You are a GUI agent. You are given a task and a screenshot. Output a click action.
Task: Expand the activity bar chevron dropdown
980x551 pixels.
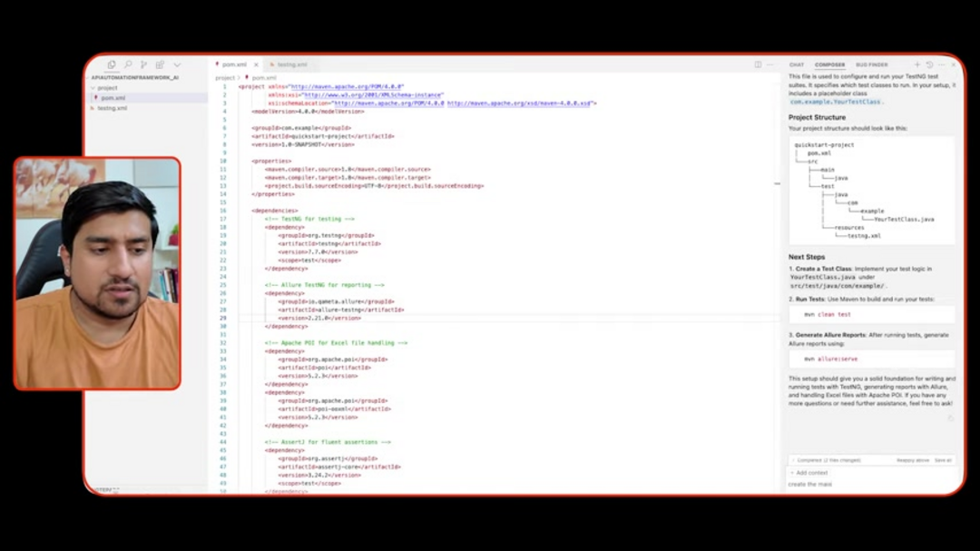[x=176, y=64]
